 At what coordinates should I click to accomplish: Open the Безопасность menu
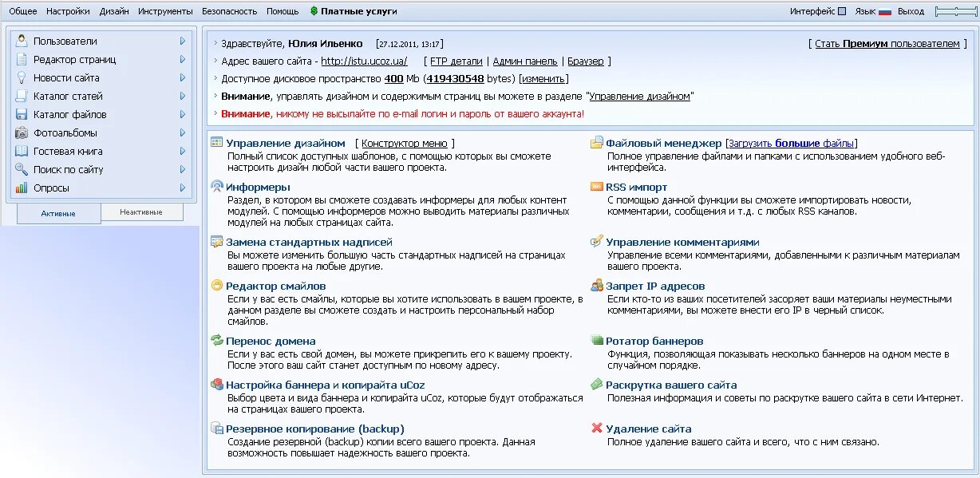pyautogui.click(x=230, y=11)
